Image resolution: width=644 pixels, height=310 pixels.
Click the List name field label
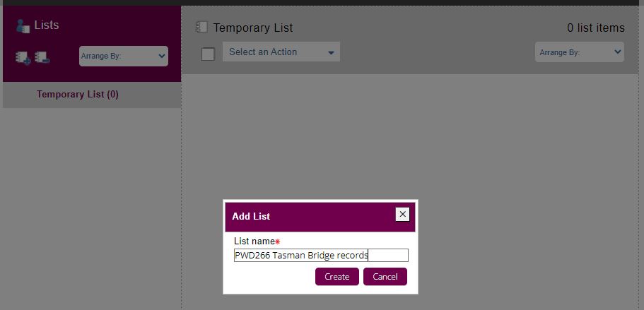(254, 241)
